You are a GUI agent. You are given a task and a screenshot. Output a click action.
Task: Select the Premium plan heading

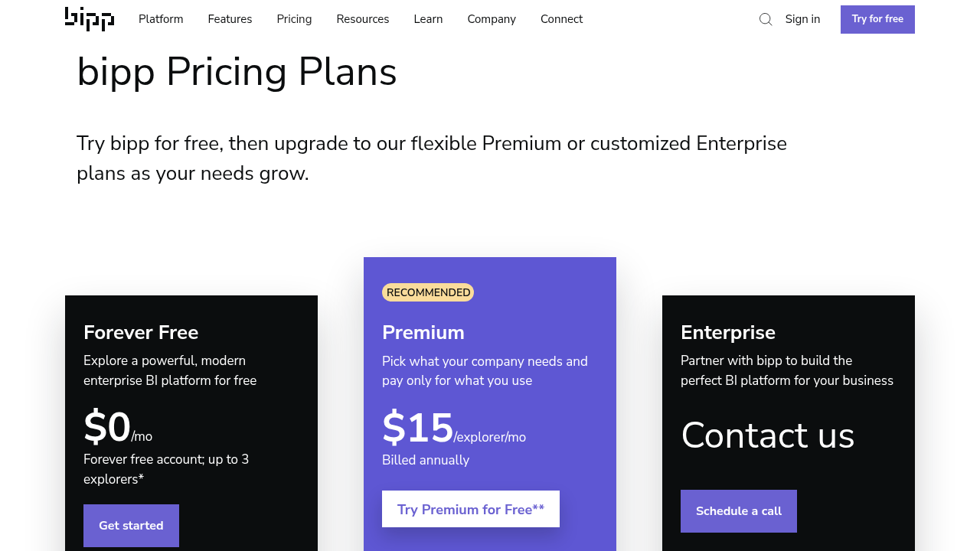tap(423, 333)
